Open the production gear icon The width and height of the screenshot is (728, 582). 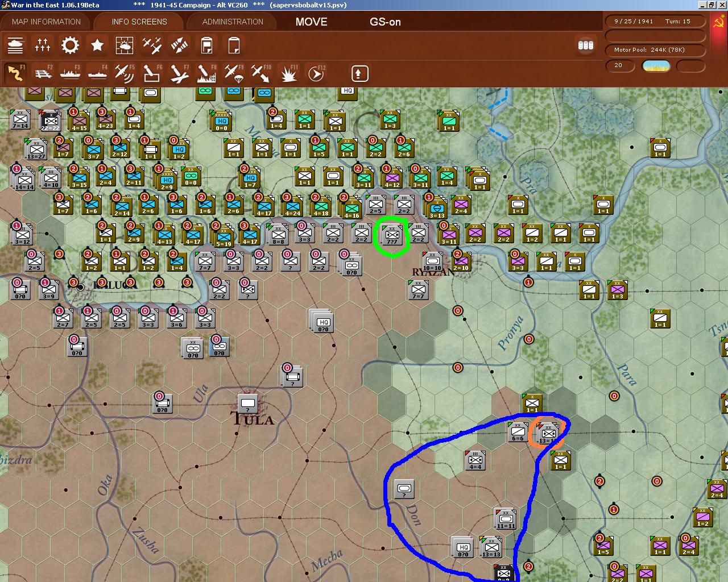70,45
